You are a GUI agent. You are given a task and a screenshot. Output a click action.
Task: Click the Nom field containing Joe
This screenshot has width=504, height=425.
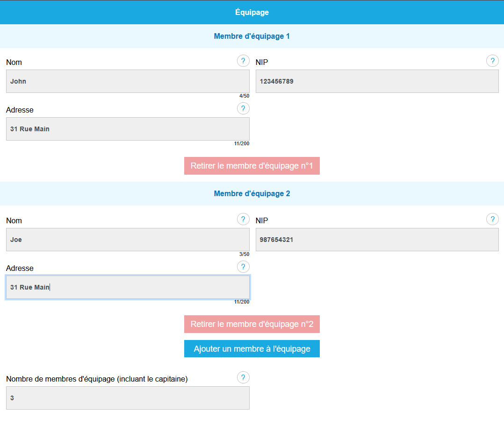[x=128, y=240]
